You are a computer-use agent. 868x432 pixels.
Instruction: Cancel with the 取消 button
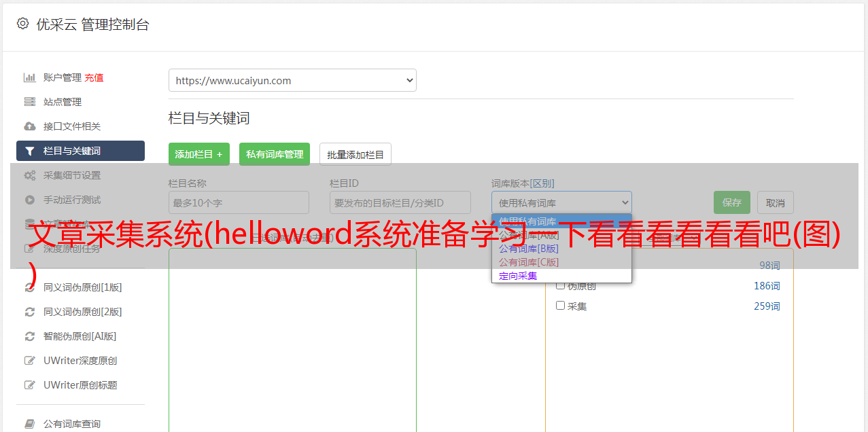point(776,202)
